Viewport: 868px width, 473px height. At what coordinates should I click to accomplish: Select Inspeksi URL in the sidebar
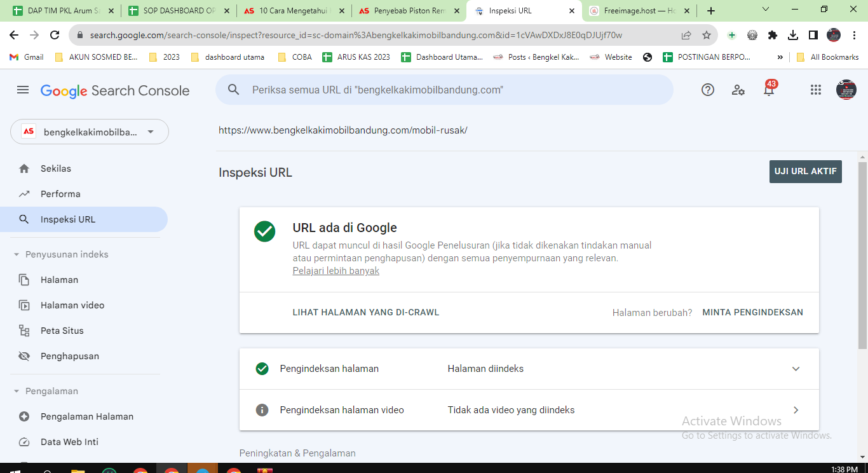click(x=84, y=219)
